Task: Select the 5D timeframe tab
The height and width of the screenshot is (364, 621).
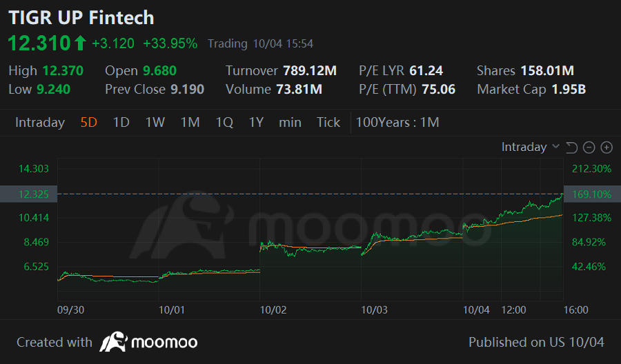Action: tap(89, 122)
